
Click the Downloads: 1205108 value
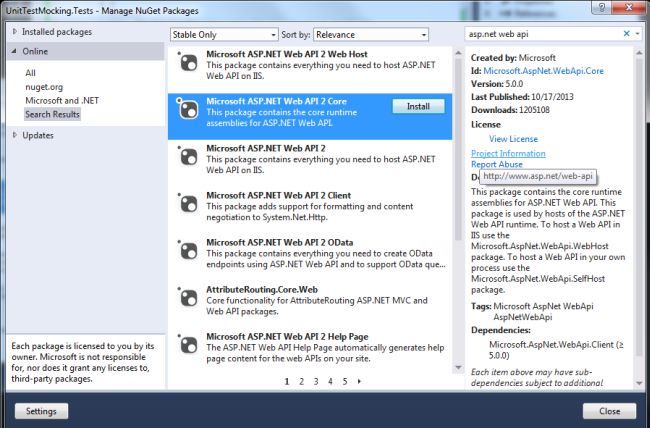(x=534, y=110)
